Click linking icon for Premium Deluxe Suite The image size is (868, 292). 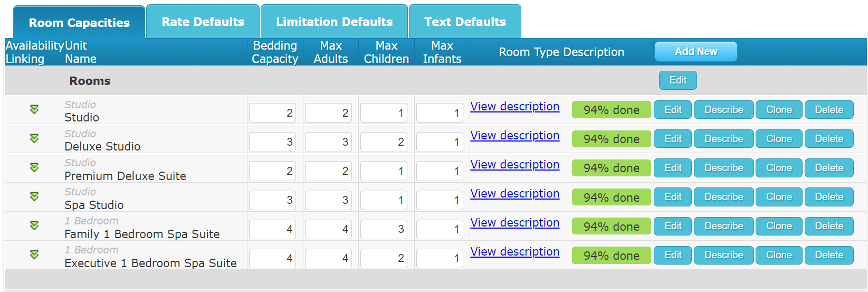click(x=34, y=167)
